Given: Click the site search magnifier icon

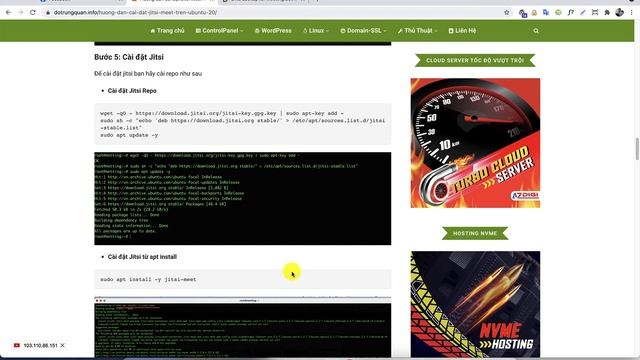Looking at the screenshot, I should pos(536,31).
